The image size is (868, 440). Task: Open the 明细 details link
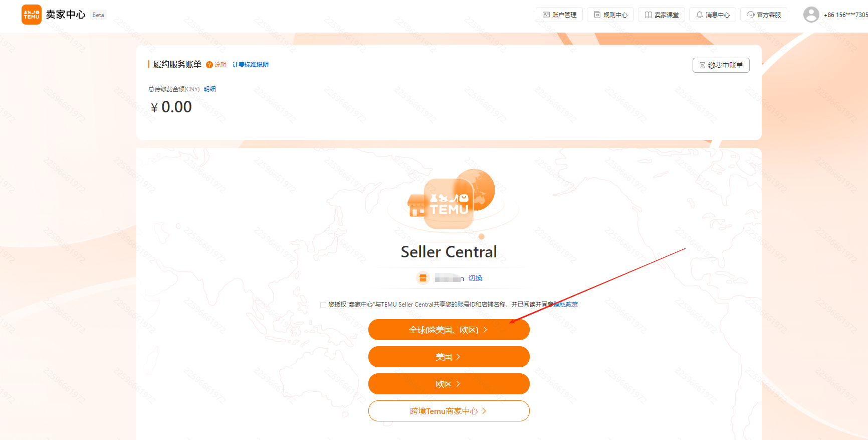(x=209, y=89)
